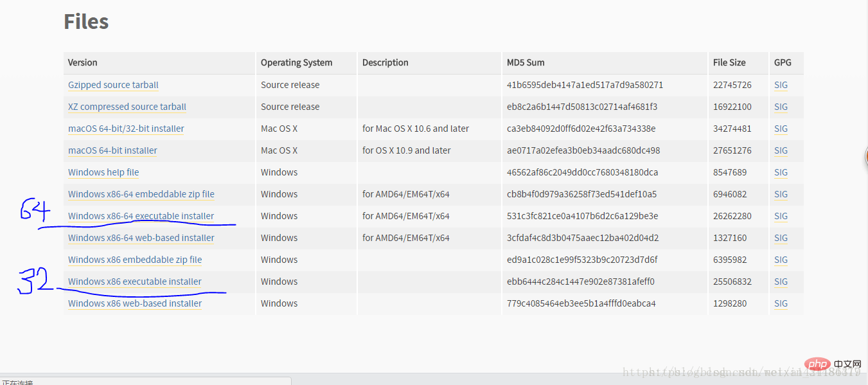Choose the Windows x86-64 web-based installer
Image resolution: width=868 pixels, height=385 pixels.
tap(141, 238)
